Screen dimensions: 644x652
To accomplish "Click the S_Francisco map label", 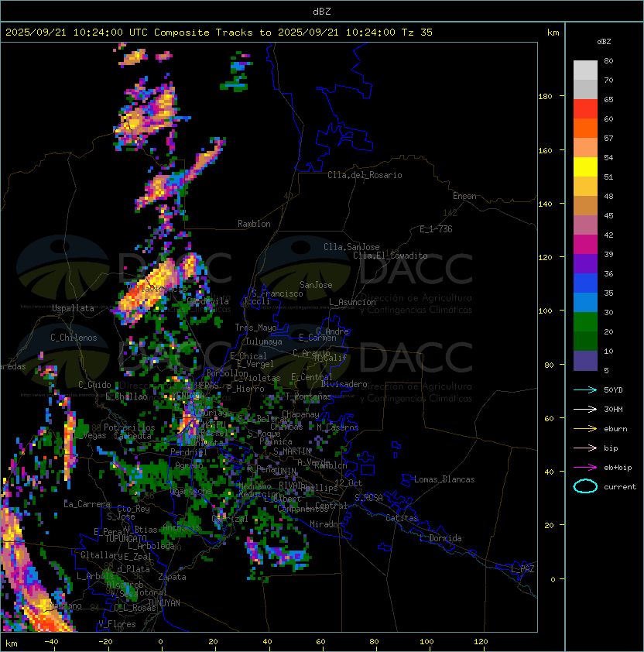I will point(277,293).
